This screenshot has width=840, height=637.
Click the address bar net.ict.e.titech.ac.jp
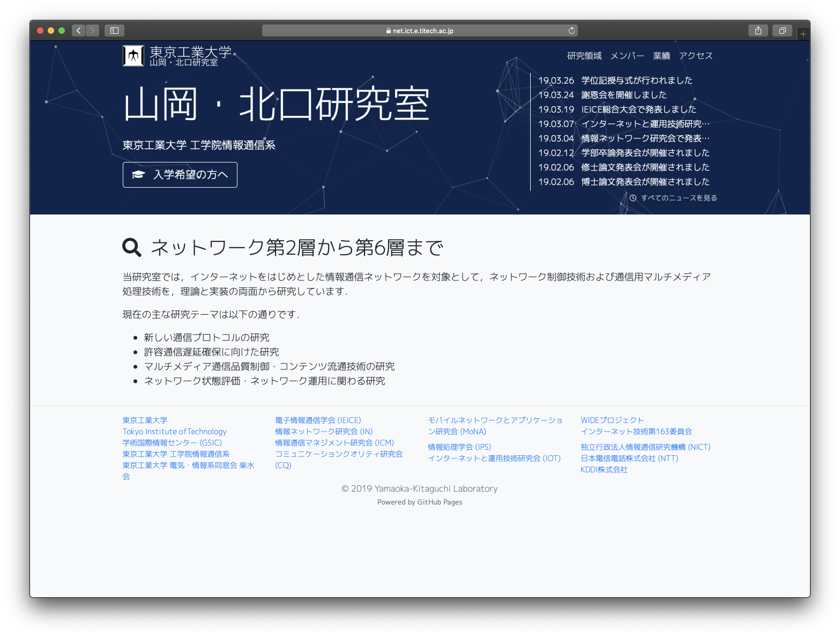click(420, 31)
